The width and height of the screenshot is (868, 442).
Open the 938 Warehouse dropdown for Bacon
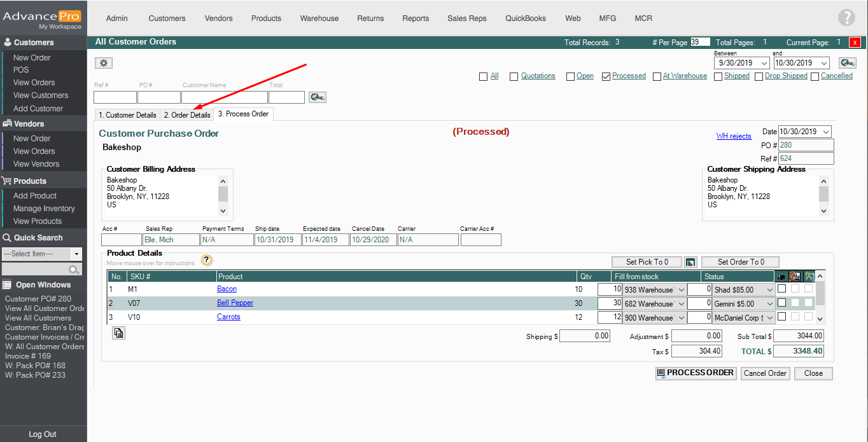coord(681,290)
